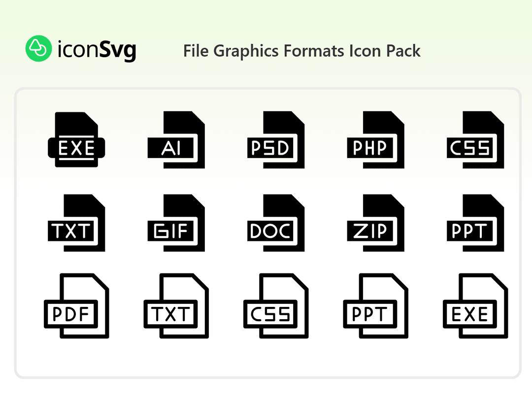Choose the PSD file format icon
Screen dimensions: 532x399
(x=276, y=140)
